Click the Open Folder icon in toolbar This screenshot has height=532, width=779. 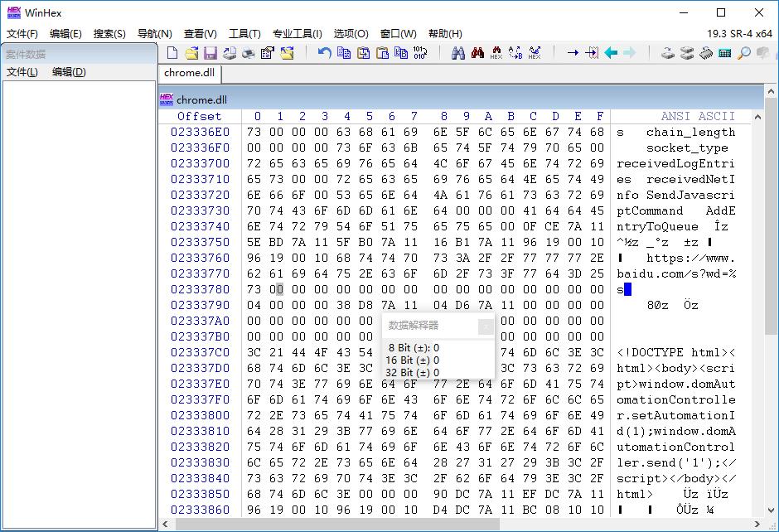[x=287, y=53]
